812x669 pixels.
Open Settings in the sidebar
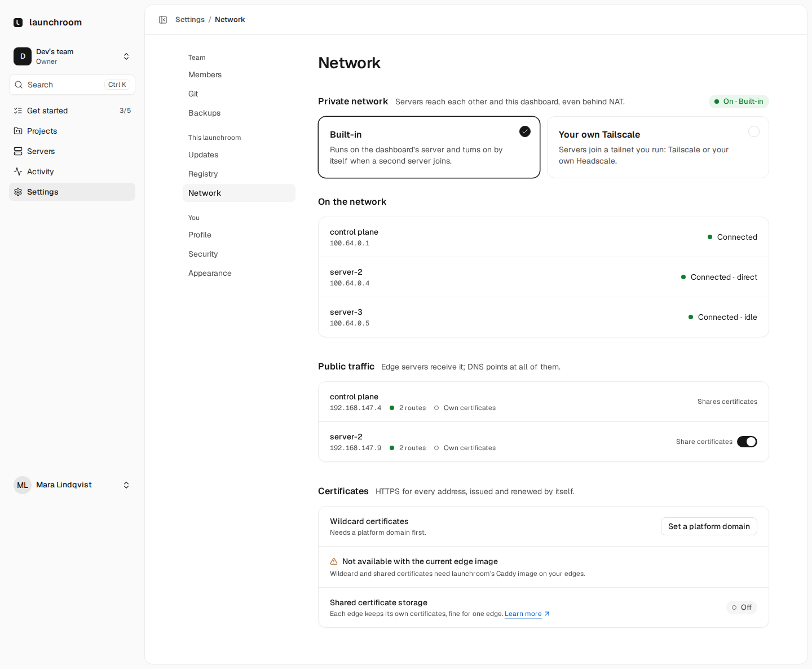pyautogui.click(x=72, y=192)
